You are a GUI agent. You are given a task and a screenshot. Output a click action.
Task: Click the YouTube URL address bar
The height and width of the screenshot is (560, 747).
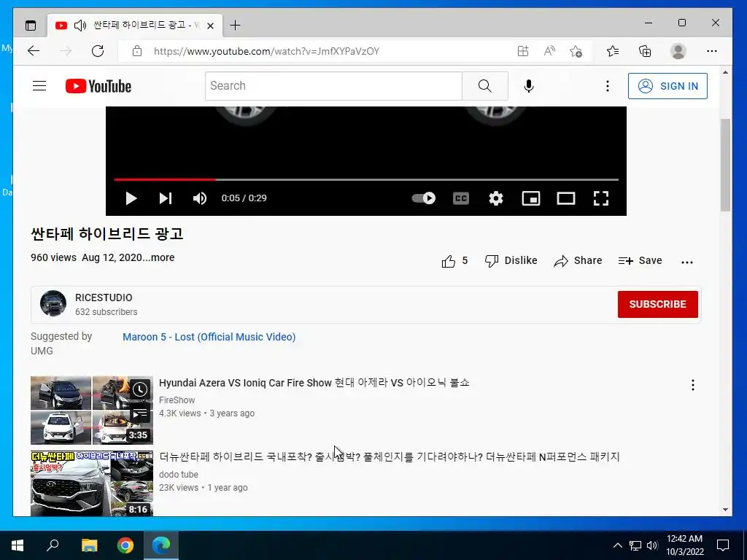(267, 52)
